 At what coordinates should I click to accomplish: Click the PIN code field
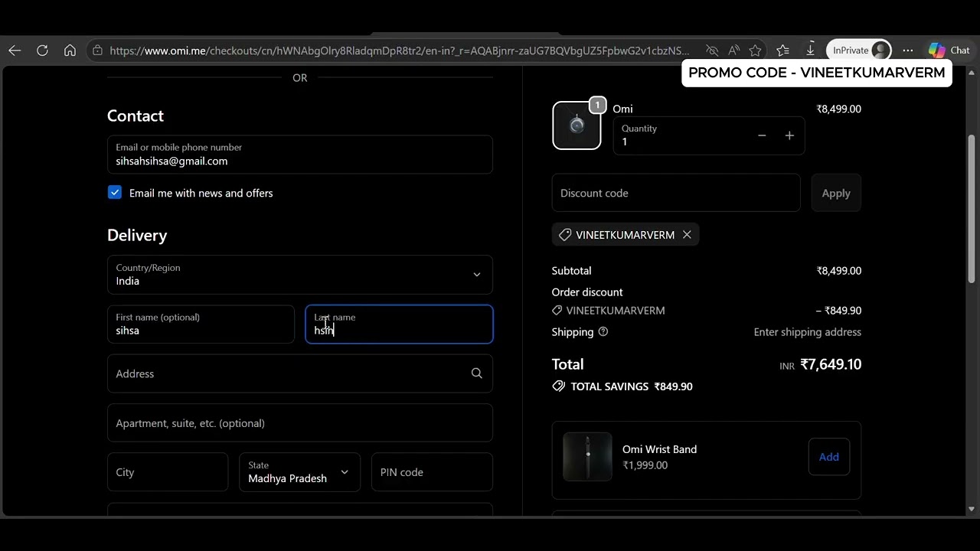tap(432, 472)
